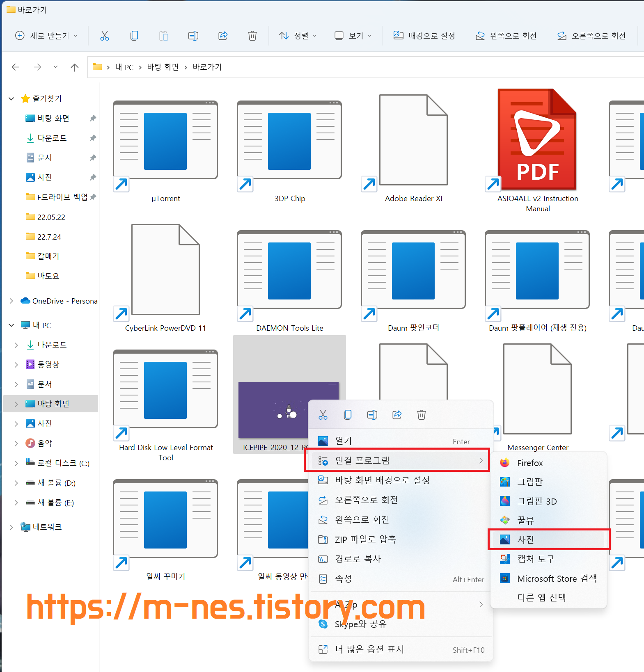Choose 바탕 화면 배경으로 설정 menu item
644x672 pixels.
pos(401,480)
